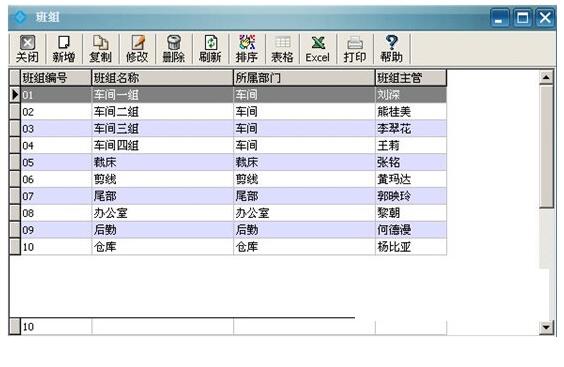Image resolution: width=564 pixels, height=367 pixels.
Task: Click the 班组主管 column header
Action: [x=411, y=78]
